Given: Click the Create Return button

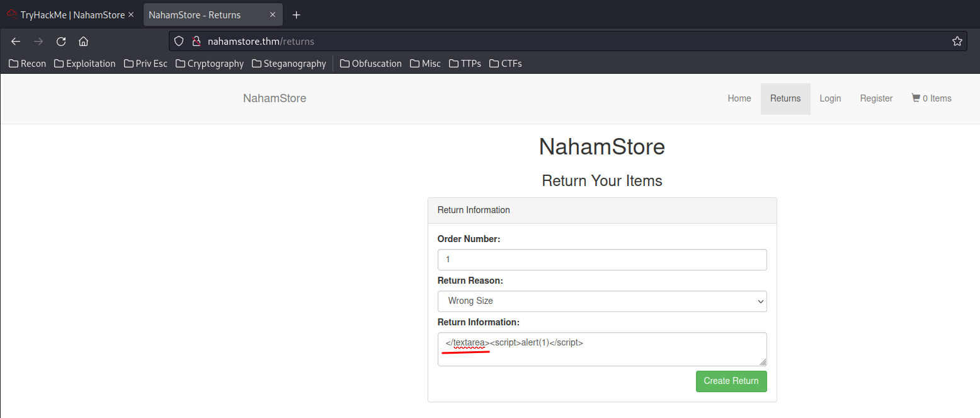Looking at the screenshot, I should pyautogui.click(x=731, y=381).
